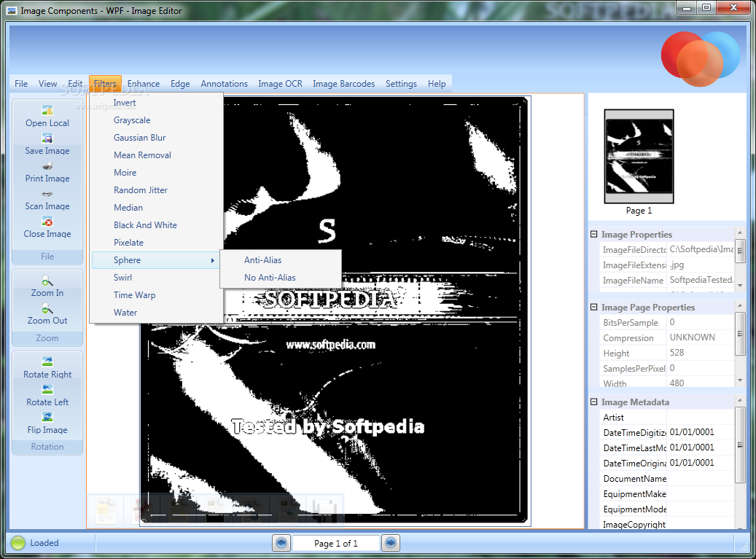Apply the Pixelate filter
This screenshot has height=559, width=756.
157,243
